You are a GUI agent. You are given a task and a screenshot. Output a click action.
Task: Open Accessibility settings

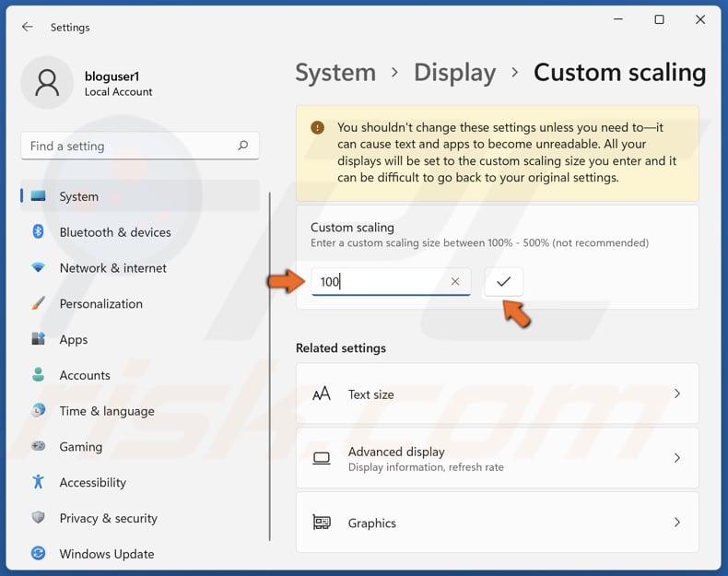click(140, 482)
